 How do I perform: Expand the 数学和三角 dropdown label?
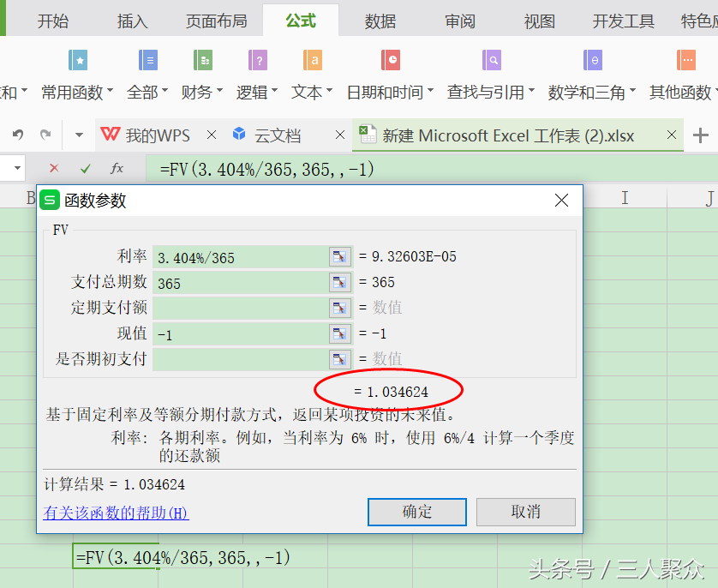click(x=591, y=93)
